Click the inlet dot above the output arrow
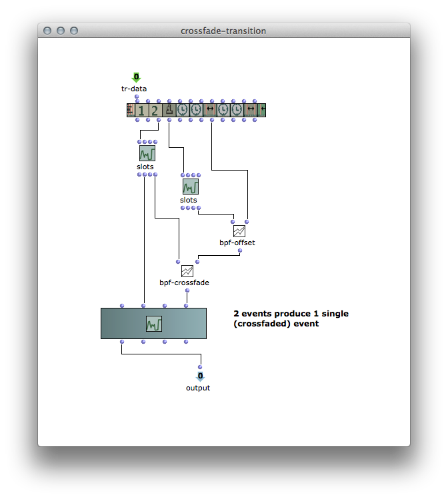The height and width of the screenshot is (499, 448). click(200, 367)
